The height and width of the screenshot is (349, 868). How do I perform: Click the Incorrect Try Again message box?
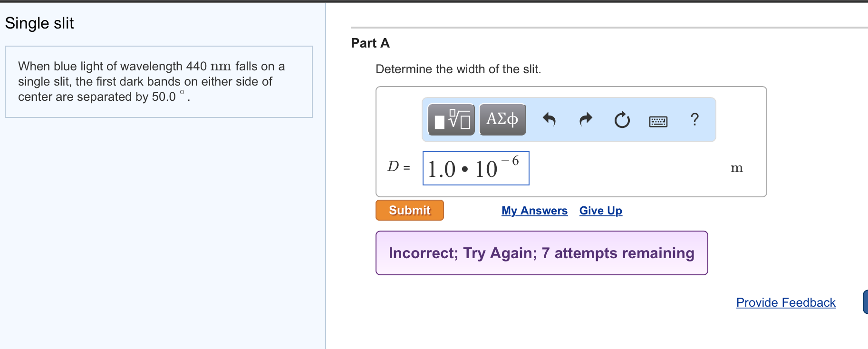(541, 252)
